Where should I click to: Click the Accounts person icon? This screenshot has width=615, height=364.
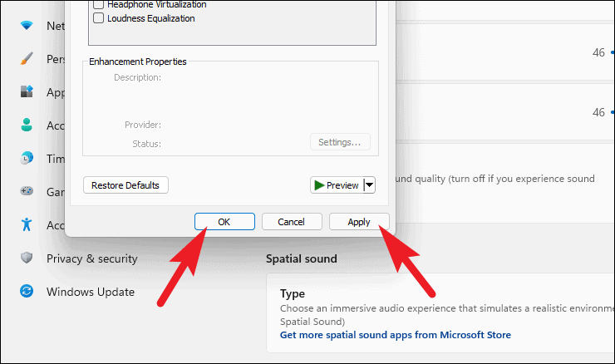pyautogui.click(x=27, y=125)
